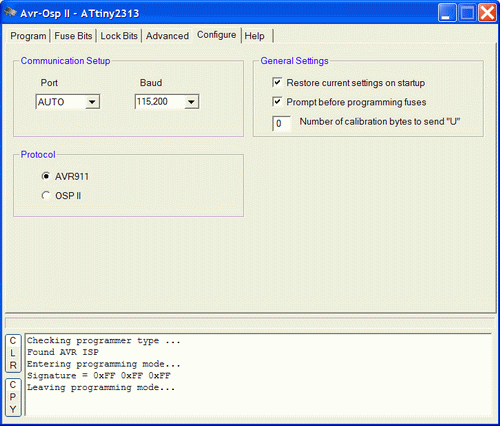The width and height of the screenshot is (500, 426).
Task: Go to the Advanced tab
Action: point(167,36)
